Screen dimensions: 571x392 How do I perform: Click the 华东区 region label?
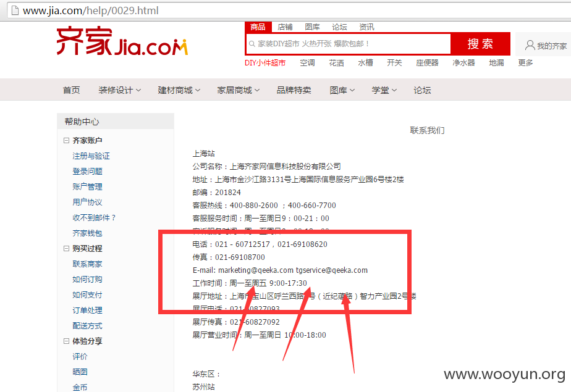click(x=206, y=374)
